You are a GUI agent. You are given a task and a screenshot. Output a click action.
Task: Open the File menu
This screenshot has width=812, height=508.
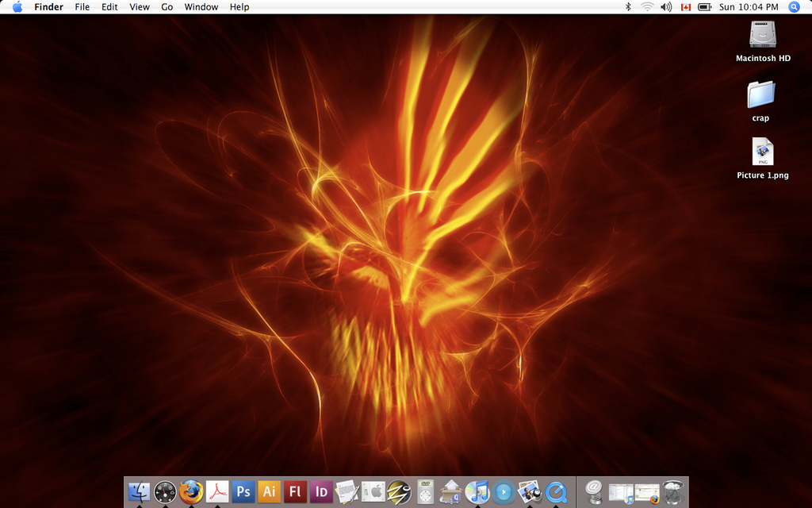pos(82,7)
